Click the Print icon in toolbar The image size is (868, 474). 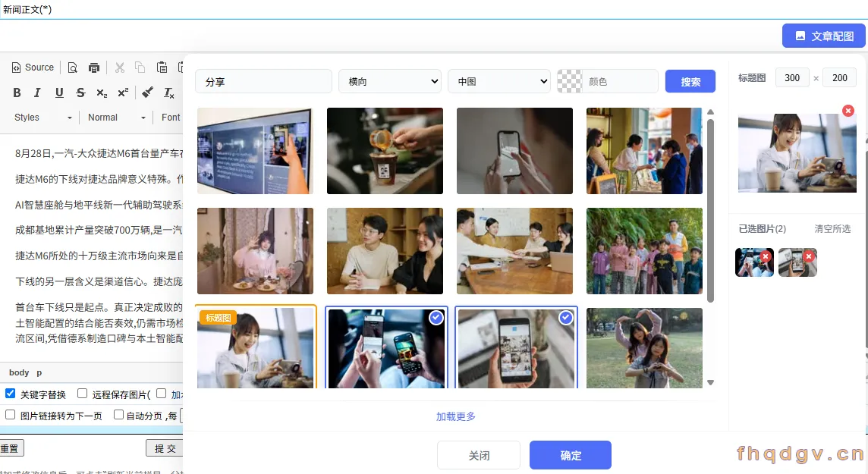[94, 67]
